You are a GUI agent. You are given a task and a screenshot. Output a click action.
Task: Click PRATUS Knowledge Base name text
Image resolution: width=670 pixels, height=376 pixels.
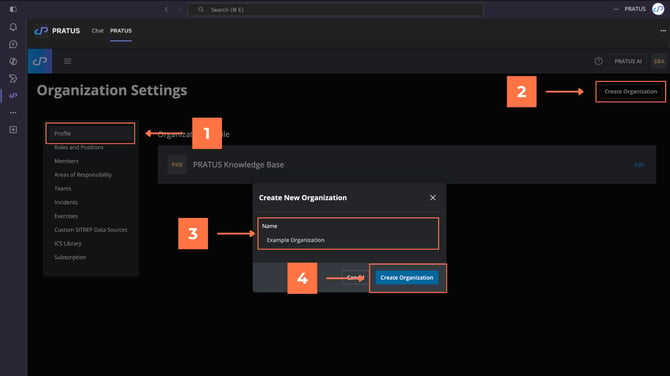pos(238,164)
